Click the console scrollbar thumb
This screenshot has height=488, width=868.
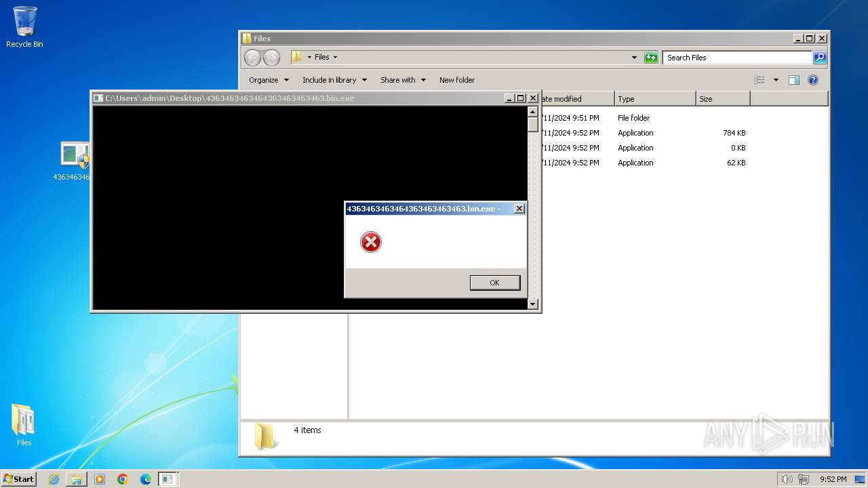(532, 124)
